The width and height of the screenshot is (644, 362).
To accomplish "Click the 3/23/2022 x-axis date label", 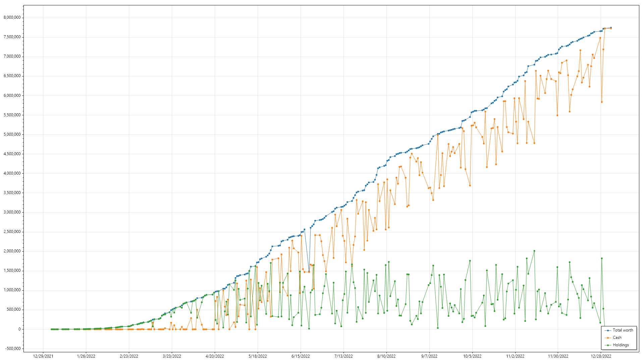I will 172,356.
